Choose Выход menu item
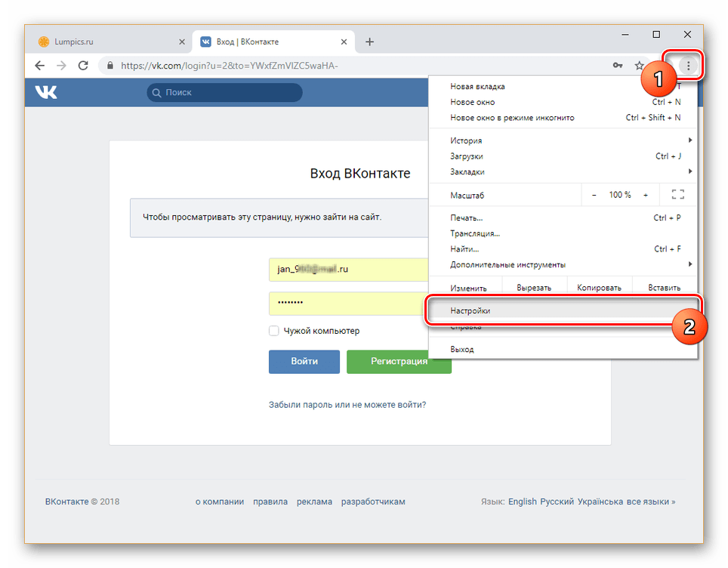Screen dimensions: 728x568 563,349
